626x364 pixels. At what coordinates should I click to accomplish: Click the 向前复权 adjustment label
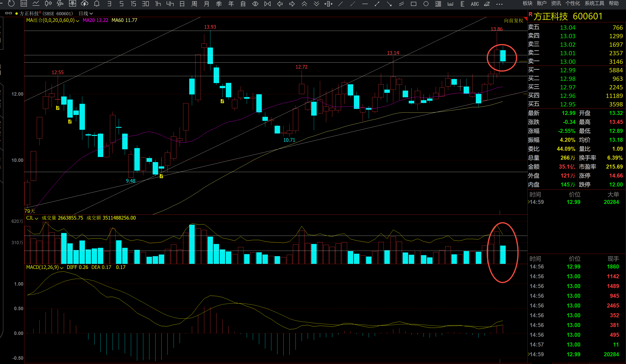(x=513, y=21)
